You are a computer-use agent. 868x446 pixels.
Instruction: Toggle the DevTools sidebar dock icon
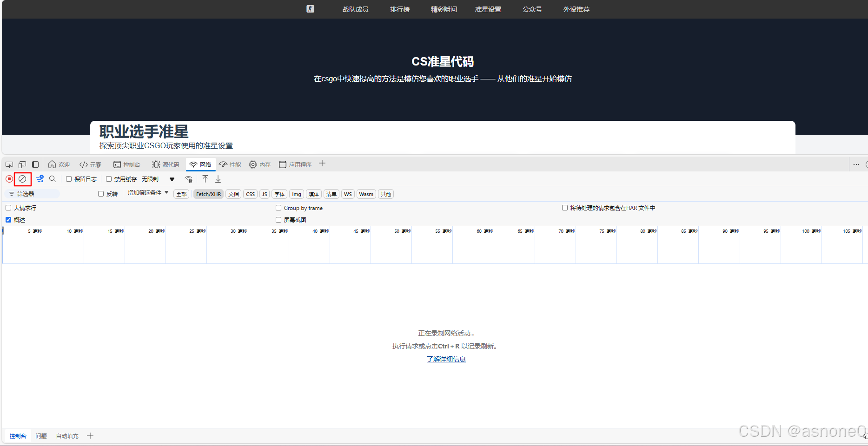(x=35, y=164)
